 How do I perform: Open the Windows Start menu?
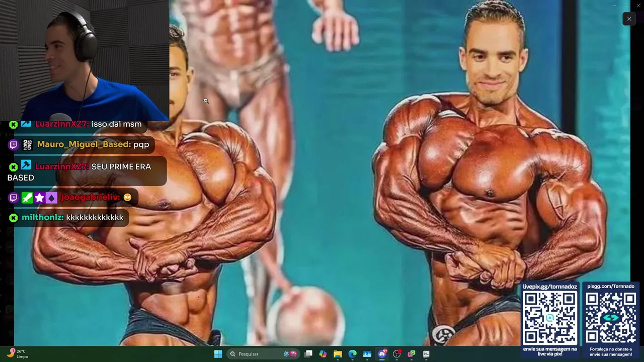218,354
